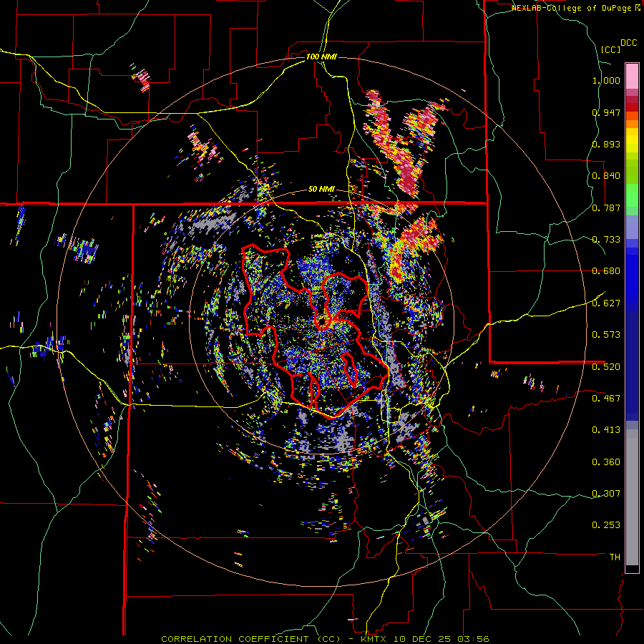Click the 100 NMI range ring label
Image resolution: width=644 pixels, height=644 pixels.
(x=321, y=57)
